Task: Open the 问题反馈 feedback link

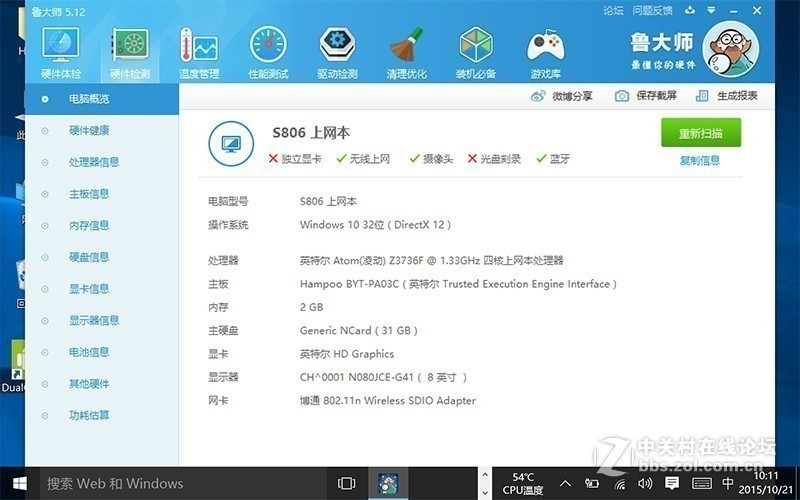Action: (x=653, y=11)
